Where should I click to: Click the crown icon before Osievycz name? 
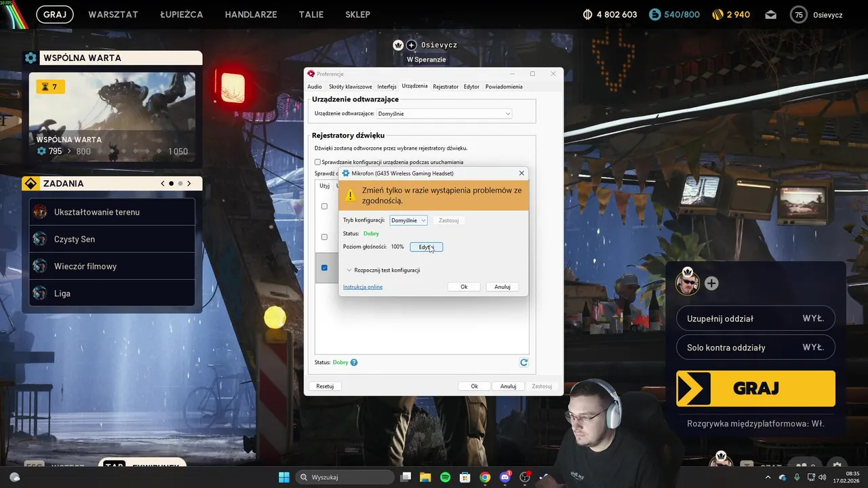point(398,45)
